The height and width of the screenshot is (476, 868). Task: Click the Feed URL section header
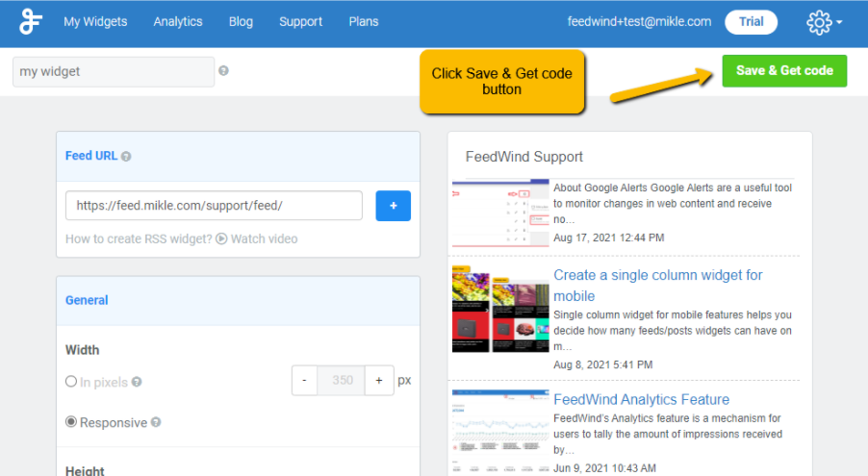pos(238,157)
